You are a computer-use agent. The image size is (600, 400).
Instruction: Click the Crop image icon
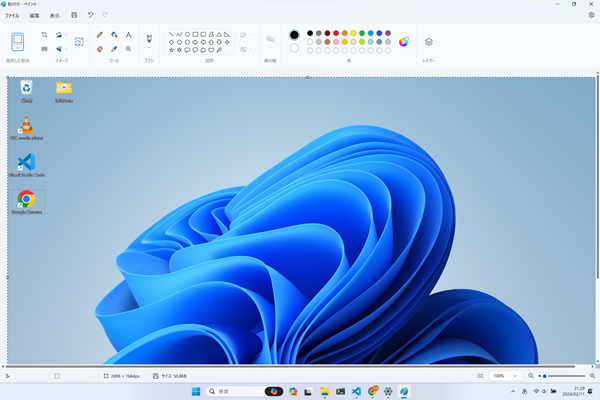[44, 35]
